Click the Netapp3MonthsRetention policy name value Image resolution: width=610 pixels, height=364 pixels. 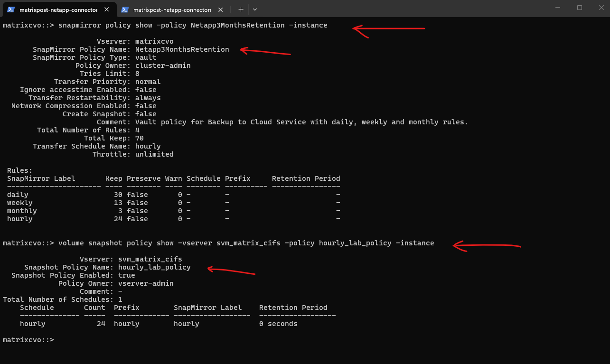click(x=182, y=49)
